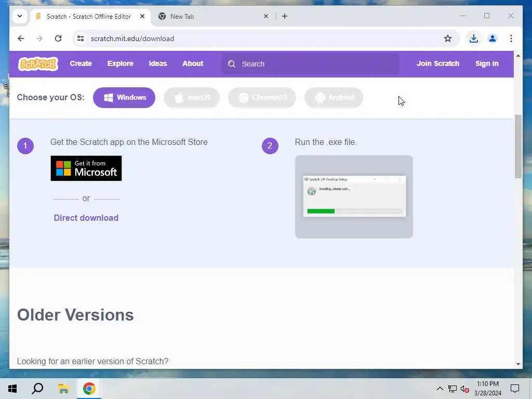Click the Scratch Desktop Setup installer image
532x399 pixels.
coord(354,197)
